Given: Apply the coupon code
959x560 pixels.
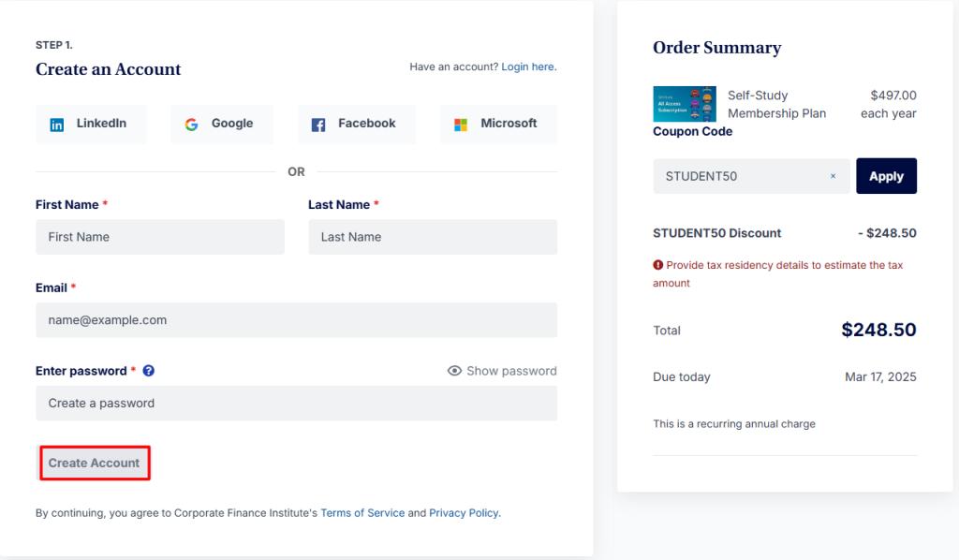Looking at the screenshot, I should coord(886,176).
